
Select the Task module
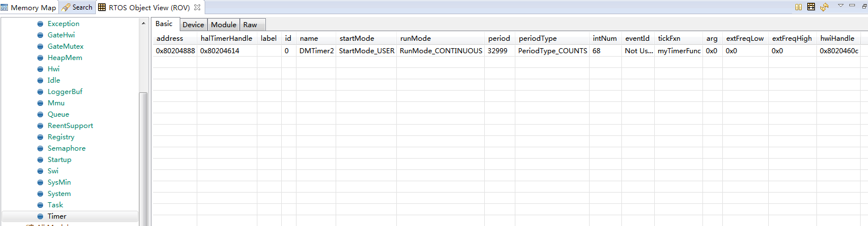click(56, 205)
